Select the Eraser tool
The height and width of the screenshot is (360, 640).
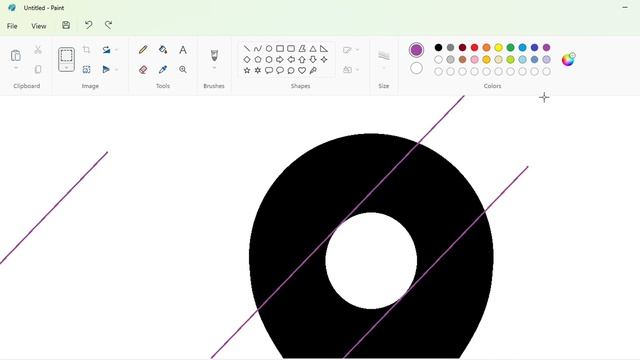(143, 69)
